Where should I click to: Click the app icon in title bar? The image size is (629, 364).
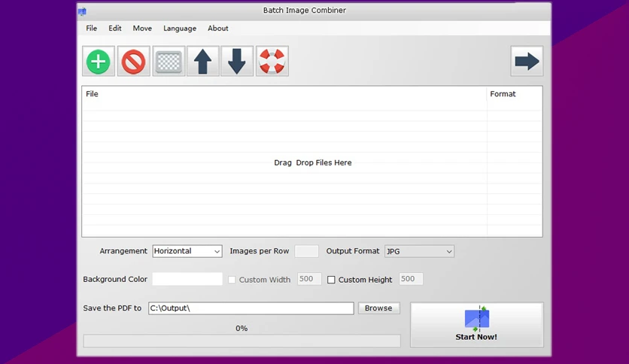pos(82,11)
